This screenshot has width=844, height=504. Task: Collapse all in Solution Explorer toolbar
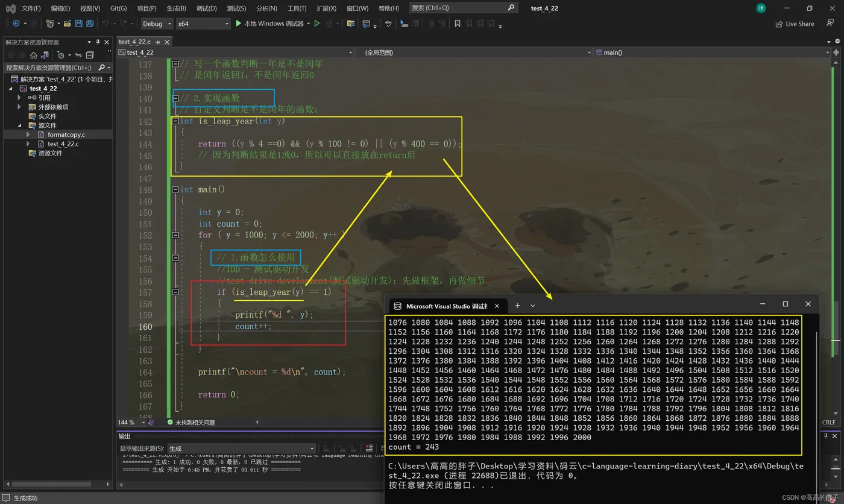89,55
